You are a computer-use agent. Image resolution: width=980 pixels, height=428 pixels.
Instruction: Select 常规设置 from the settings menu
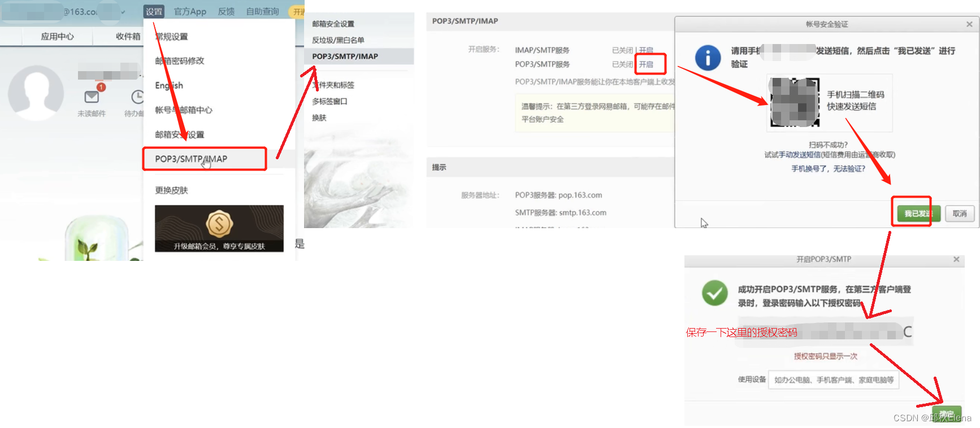click(x=171, y=37)
